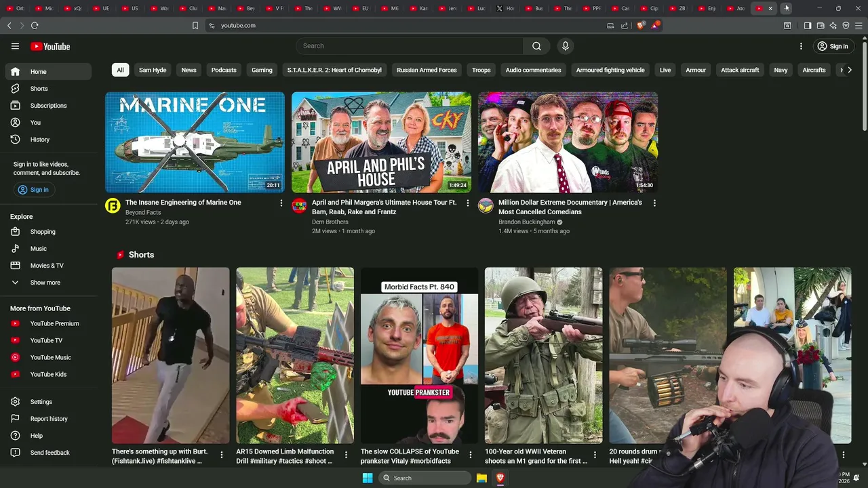Open Report history in the sidebar

pyautogui.click(x=48, y=419)
